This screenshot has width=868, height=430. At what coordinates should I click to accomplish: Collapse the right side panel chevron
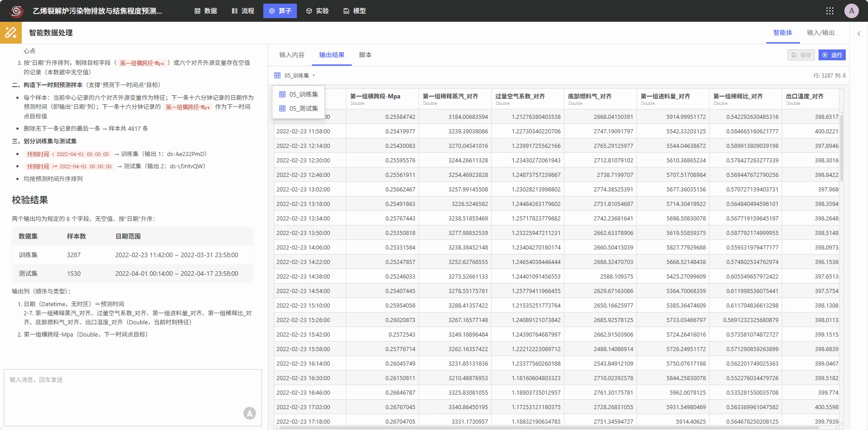pos(859,34)
